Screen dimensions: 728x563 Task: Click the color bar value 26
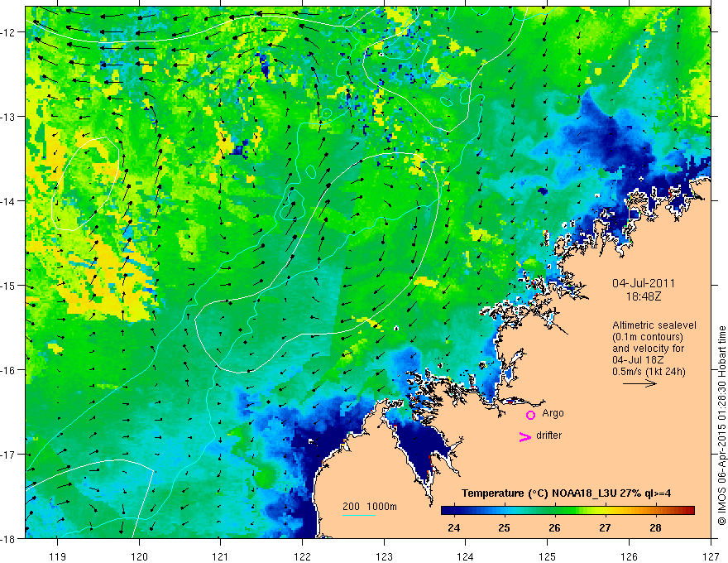click(554, 527)
